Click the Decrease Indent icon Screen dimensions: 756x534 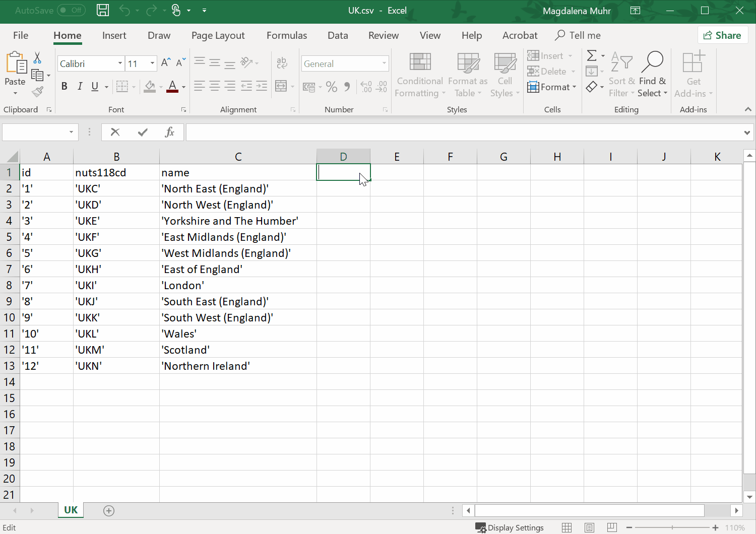246,86
